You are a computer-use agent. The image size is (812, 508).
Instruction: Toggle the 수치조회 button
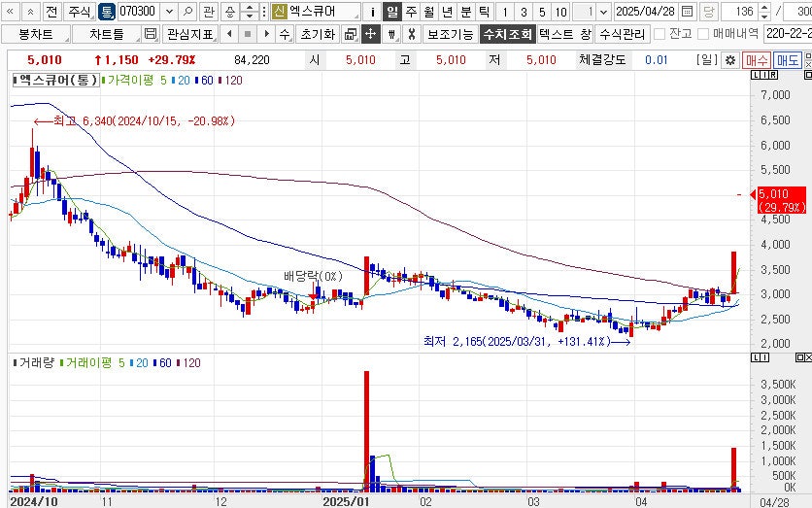point(507,34)
